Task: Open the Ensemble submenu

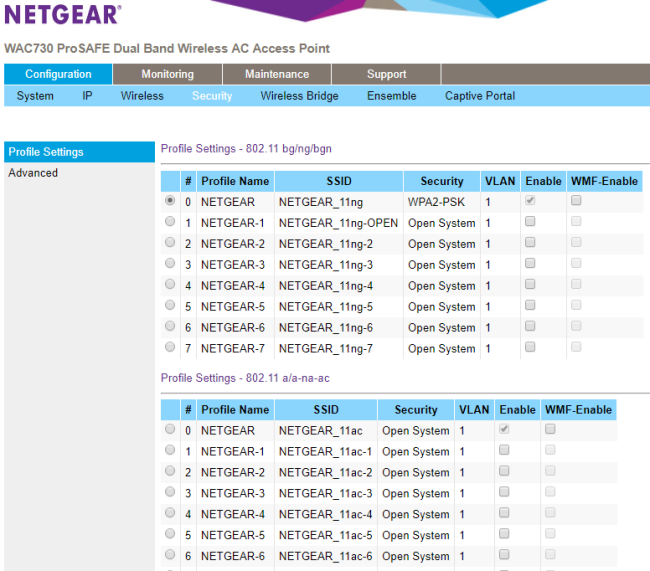Action: [391, 96]
